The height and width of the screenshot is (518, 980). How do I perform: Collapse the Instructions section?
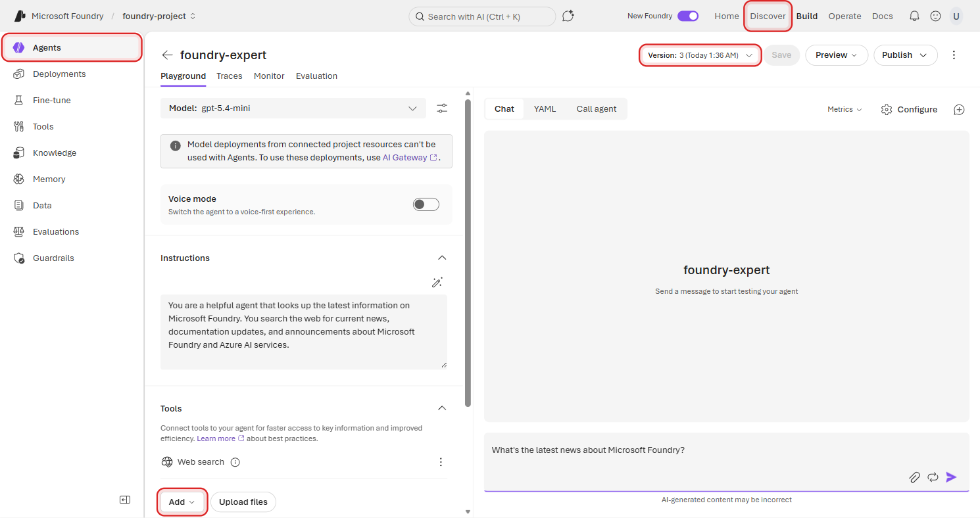point(442,258)
